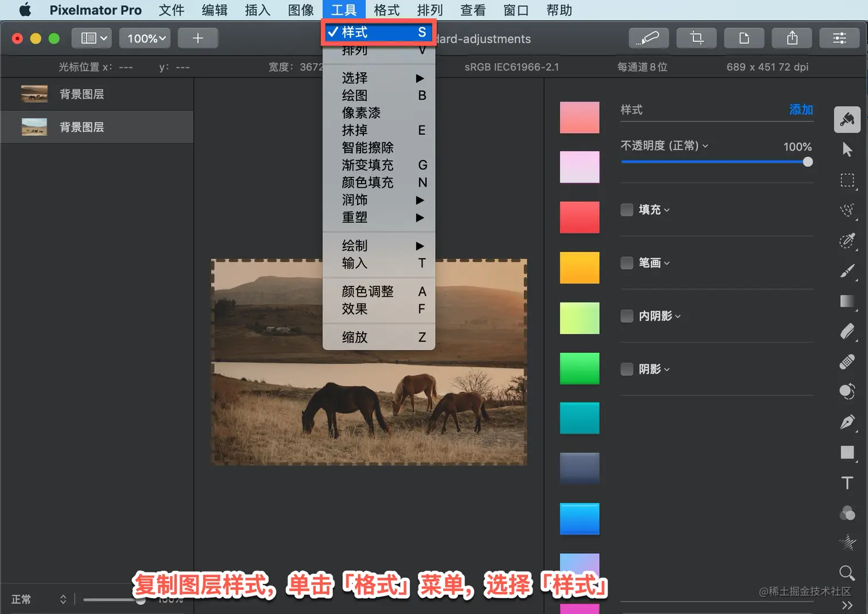Image resolution: width=868 pixels, height=614 pixels.
Task: Select the highlighted 背景图层 layer row
Action: 97,127
